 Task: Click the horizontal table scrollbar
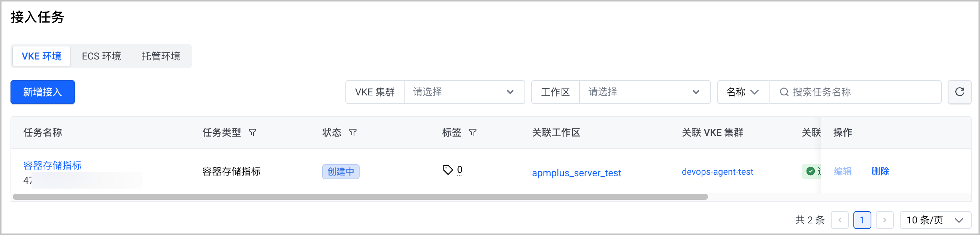tap(360, 196)
